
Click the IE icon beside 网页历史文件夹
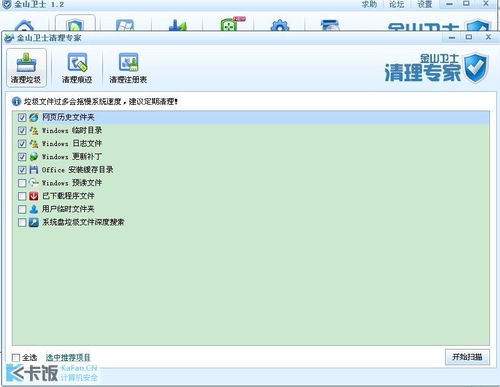click(x=34, y=117)
